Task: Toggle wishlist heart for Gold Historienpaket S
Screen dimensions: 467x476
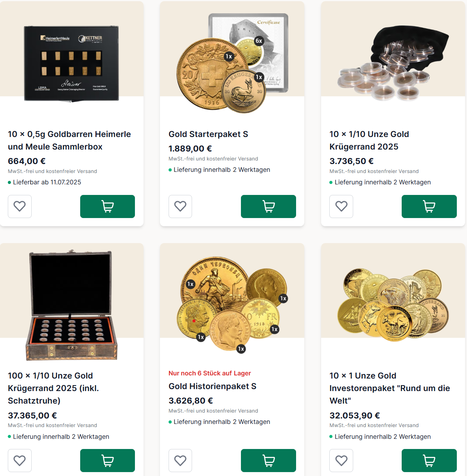Action: click(x=180, y=460)
